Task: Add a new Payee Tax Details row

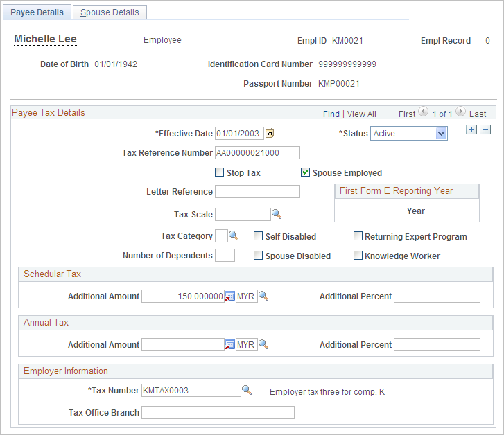Action: point(471,130)
